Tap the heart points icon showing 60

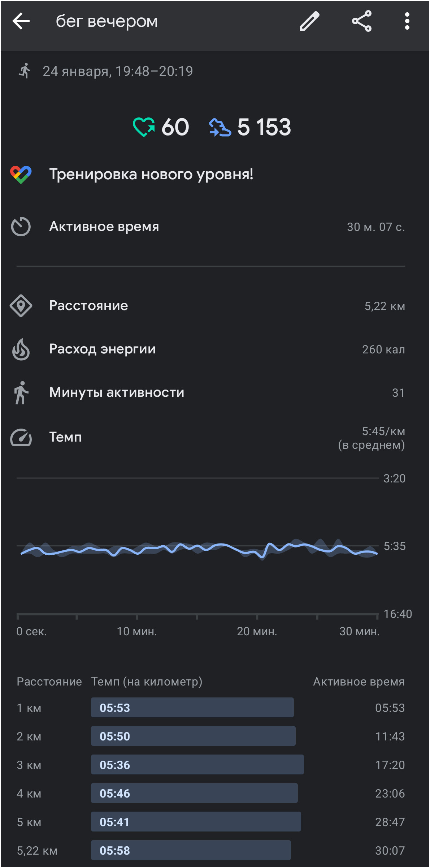coord(144,127)
